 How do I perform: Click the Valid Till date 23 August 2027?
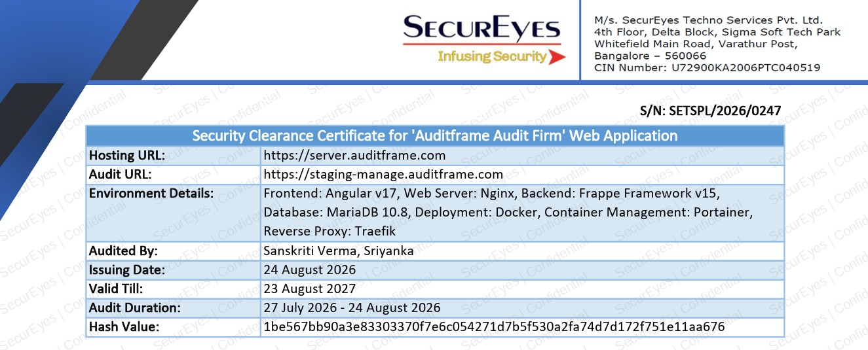point(310,289)
